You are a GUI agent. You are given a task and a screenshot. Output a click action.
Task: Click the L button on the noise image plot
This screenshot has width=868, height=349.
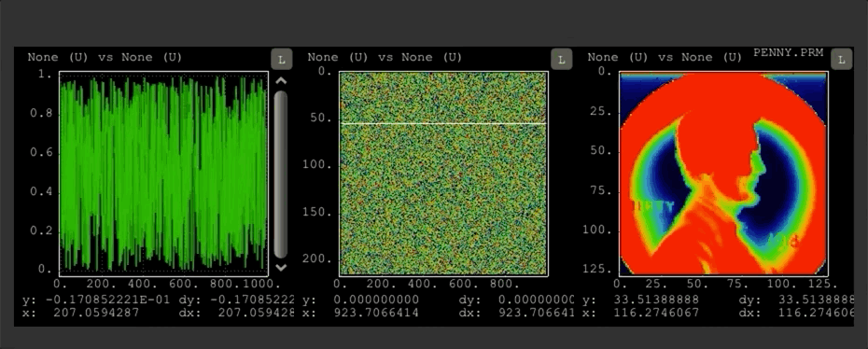[561, 59]
